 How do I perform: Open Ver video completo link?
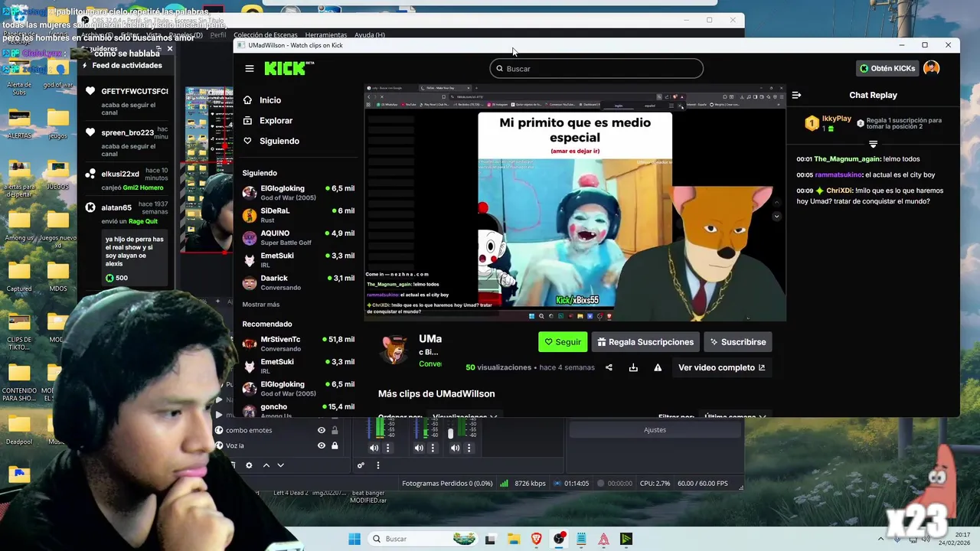[721, 367]
